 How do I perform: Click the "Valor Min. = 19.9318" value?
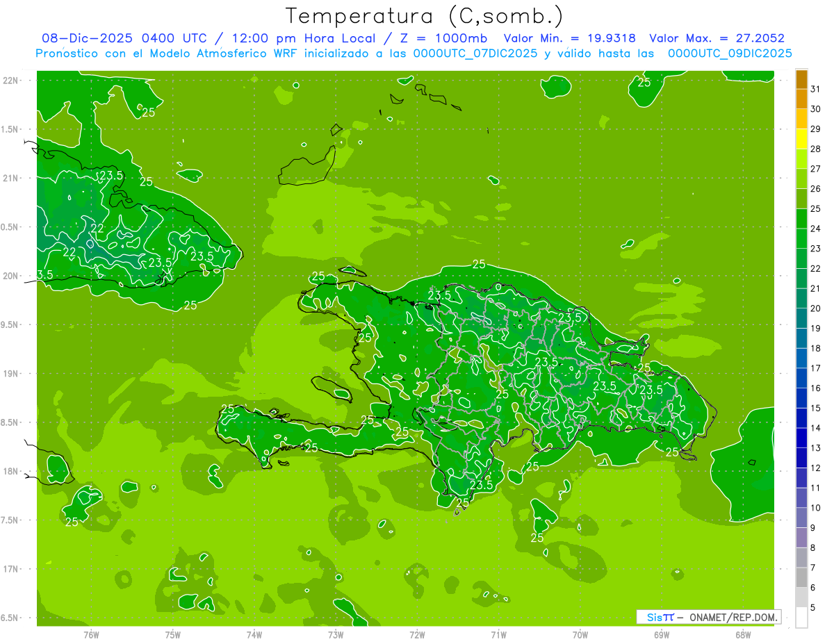pyautogui.click(x=569, y=38)
